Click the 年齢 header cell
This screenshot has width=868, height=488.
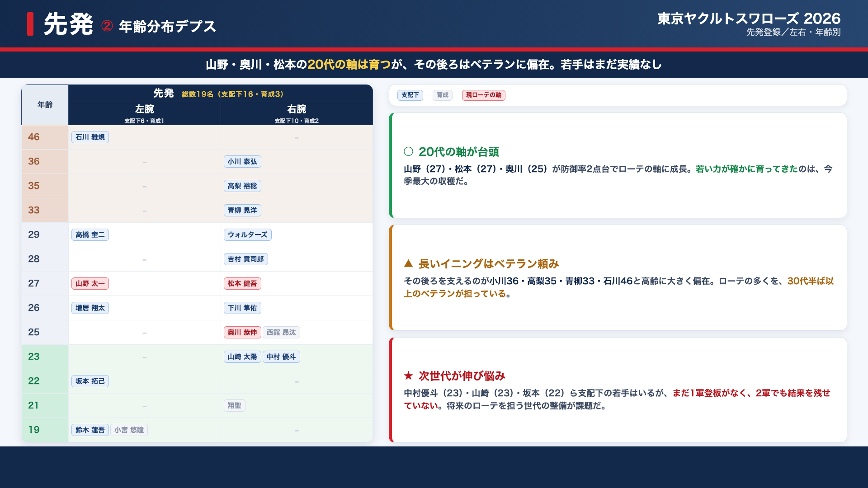click(x=45, y=105)
